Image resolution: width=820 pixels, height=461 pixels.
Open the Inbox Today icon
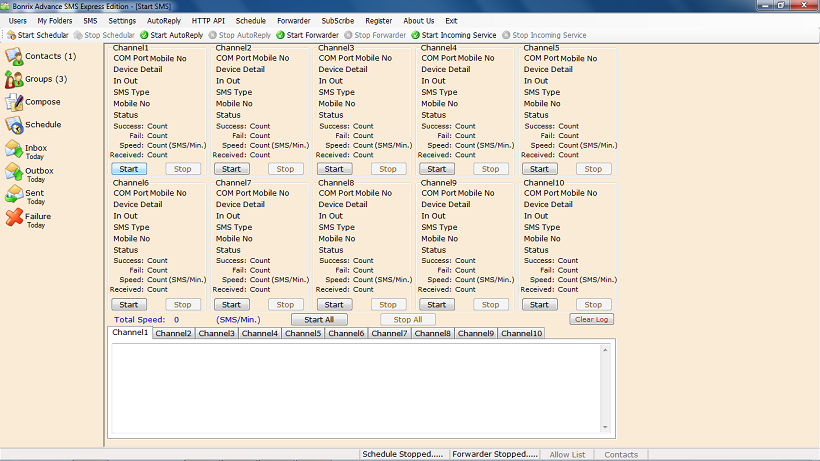(14, 151)
